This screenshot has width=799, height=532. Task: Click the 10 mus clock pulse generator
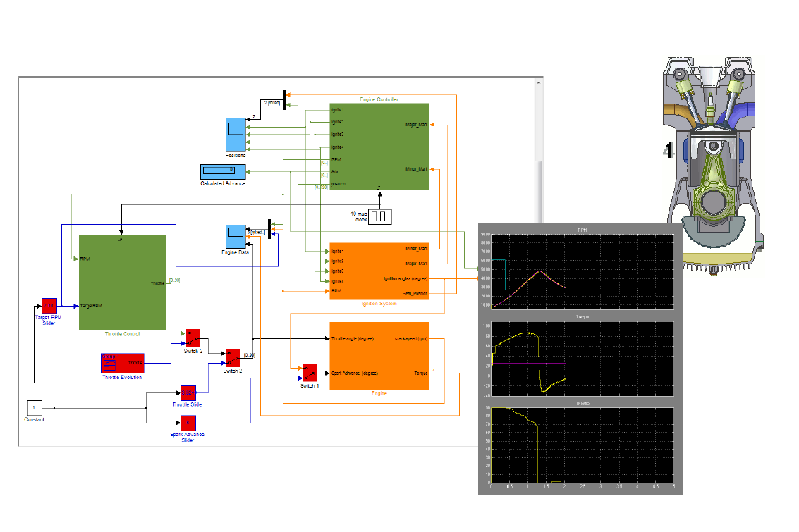tap(382, 216)
